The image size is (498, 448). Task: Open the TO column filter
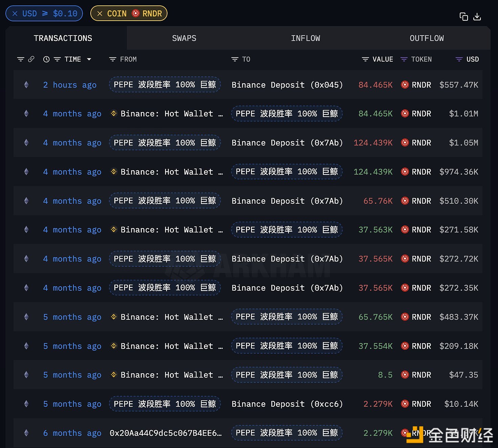(x=235, y=59)
